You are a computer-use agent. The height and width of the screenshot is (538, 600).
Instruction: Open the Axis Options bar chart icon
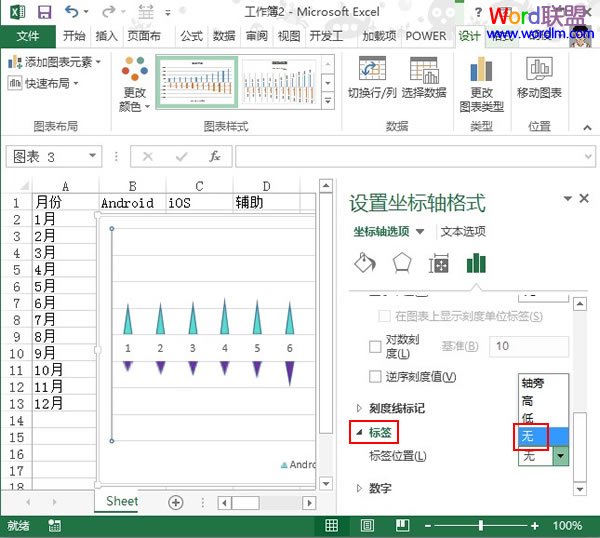tap(476, 263)
